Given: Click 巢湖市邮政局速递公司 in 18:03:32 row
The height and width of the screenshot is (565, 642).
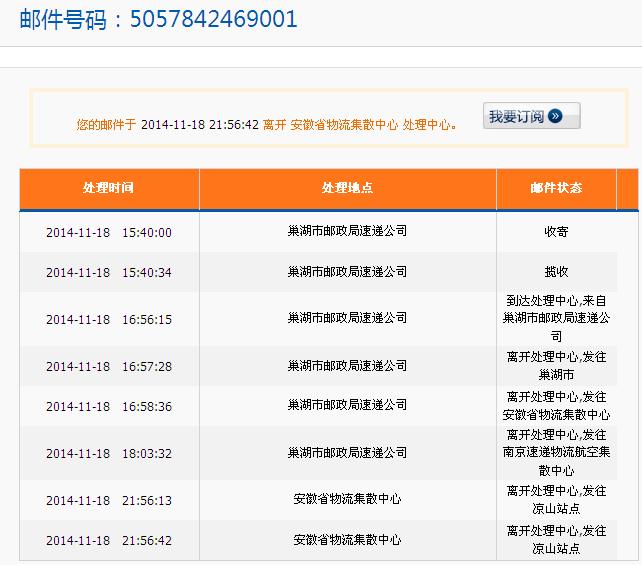Looking at the screenshot, I should pyautogui.click(x=347, y=452).
